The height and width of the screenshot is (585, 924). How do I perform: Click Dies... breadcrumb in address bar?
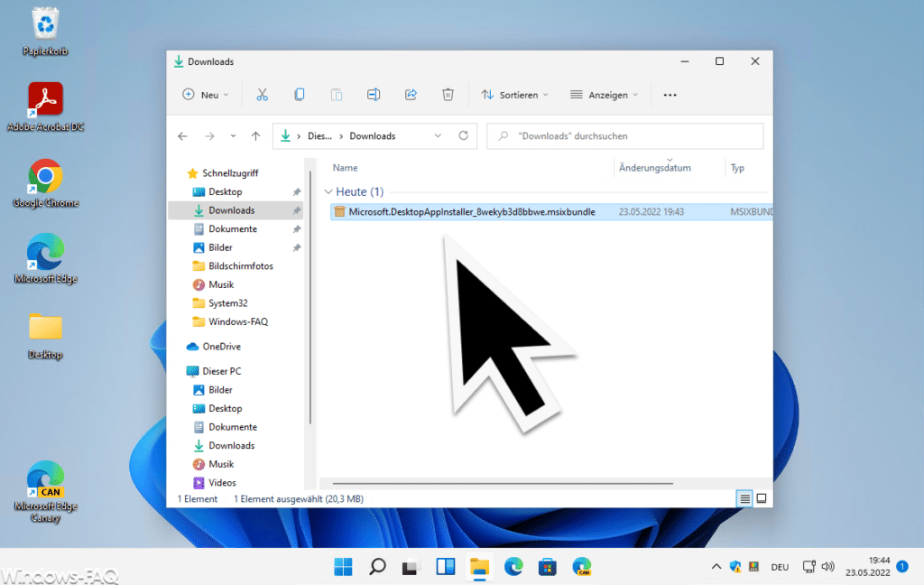[319, 135]
